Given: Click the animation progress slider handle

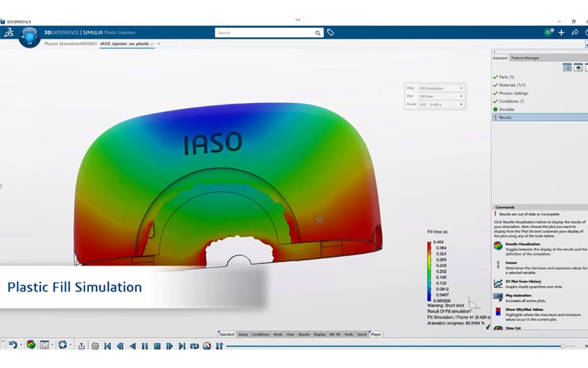Looking at the screenshot, I should coord(562,346).
